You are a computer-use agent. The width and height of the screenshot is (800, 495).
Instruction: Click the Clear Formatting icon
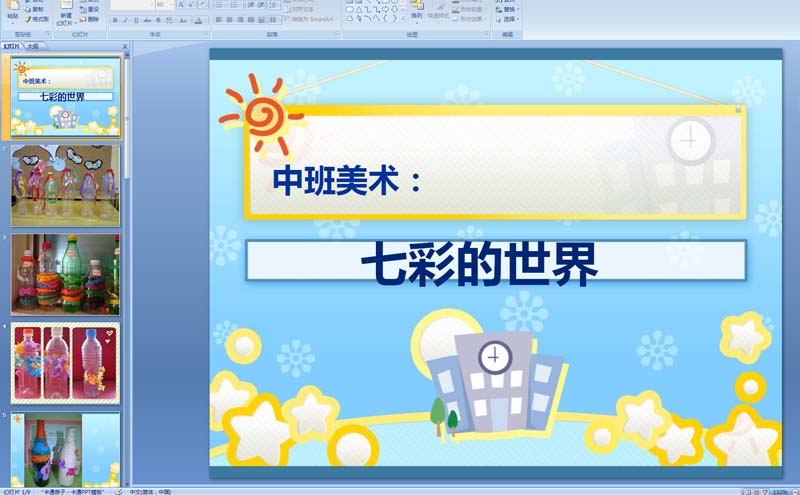coord(203,5)
